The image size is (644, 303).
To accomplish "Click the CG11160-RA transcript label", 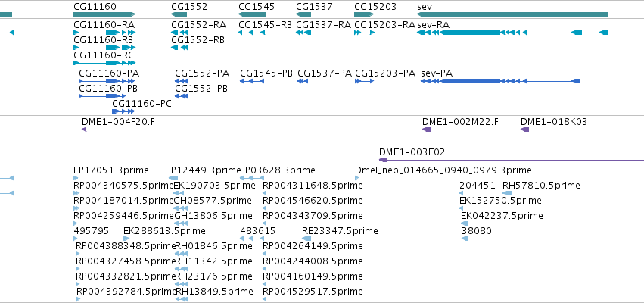I will tap(104, 25).
